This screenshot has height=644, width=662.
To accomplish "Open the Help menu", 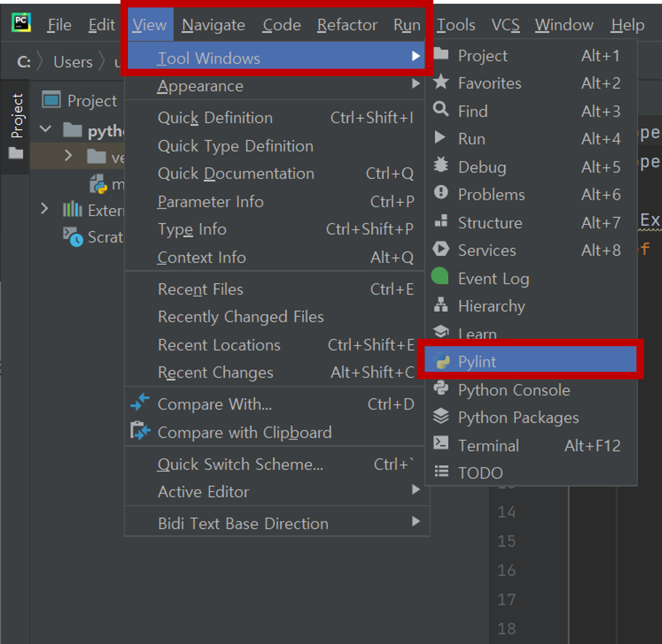I will click(627, 25).
